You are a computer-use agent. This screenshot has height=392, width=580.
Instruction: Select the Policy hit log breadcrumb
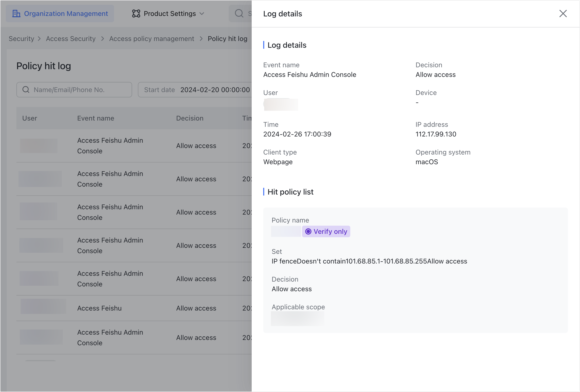click(x=227, y=39)
